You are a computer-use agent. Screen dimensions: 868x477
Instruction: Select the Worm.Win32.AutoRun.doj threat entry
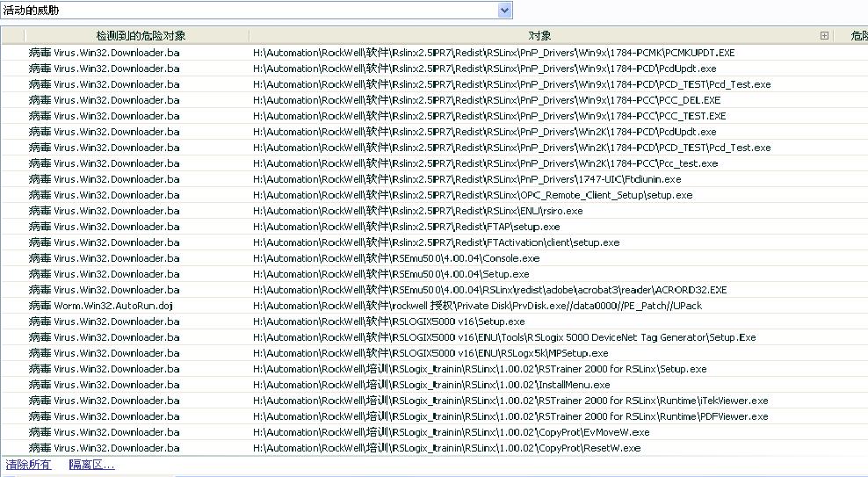click(x=101, y=306)
